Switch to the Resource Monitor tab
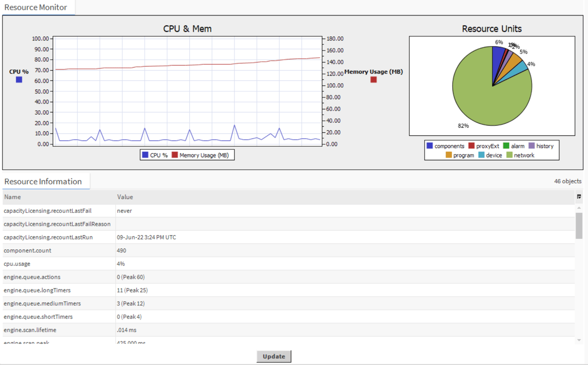Viewport: 588px width, 365px height. point(34,7)
